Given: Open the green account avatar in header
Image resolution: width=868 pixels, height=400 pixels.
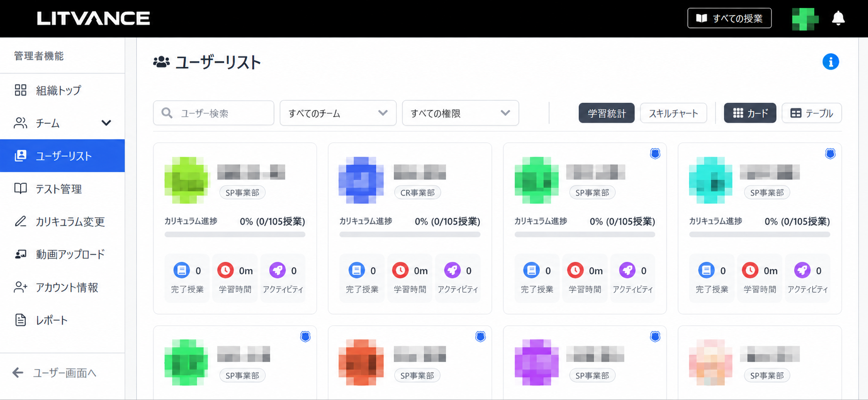Looking at the screenshot, I should 805,19.
